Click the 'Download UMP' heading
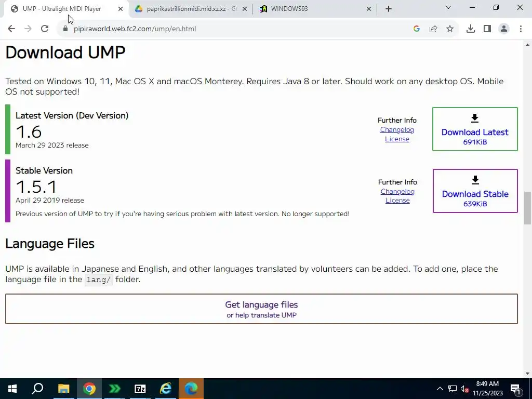Image resolution: width=532 pixels, height=399 pixels. click(65, 52)
